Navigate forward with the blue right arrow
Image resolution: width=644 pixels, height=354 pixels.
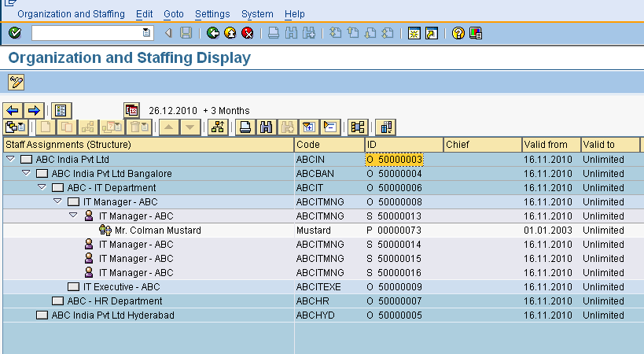click(34, 110)
